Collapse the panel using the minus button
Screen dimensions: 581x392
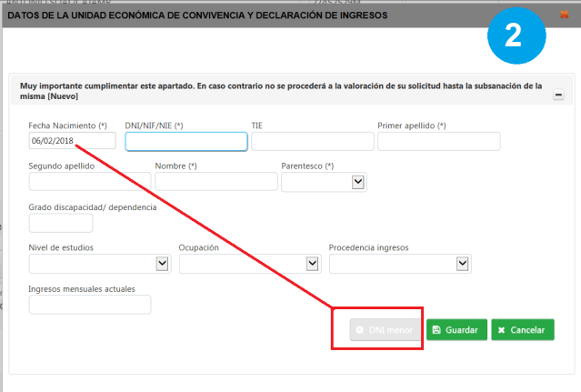(x=558, y=95)
